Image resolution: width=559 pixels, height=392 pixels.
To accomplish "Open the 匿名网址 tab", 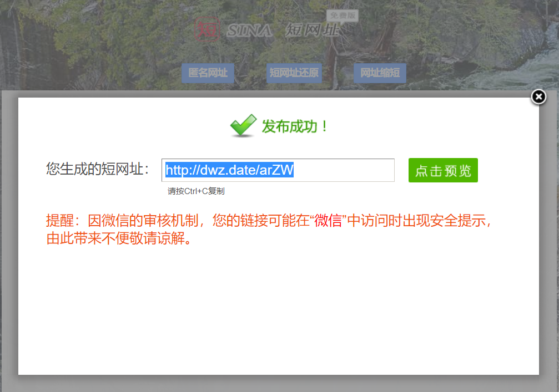I will pos(208,73).
